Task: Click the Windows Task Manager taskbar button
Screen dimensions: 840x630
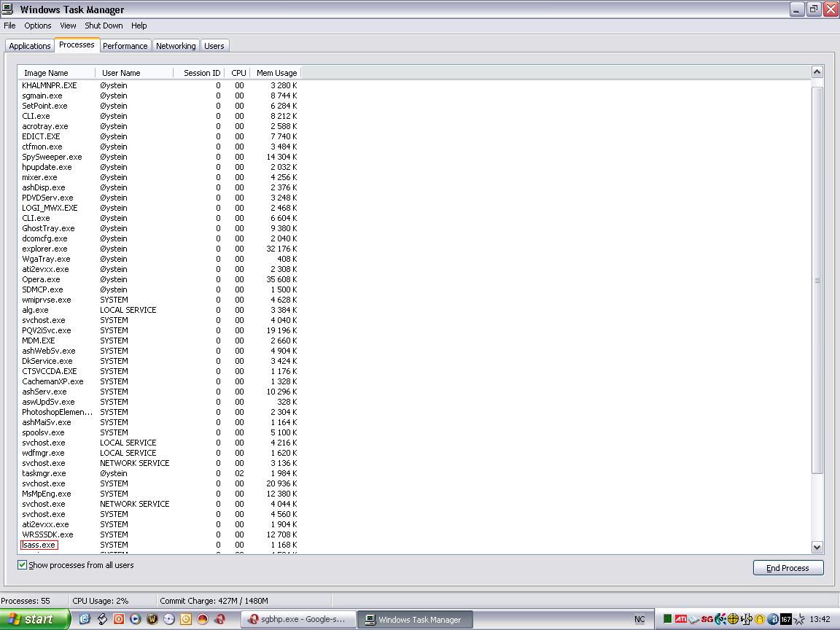Action: [x=415, y=619]
